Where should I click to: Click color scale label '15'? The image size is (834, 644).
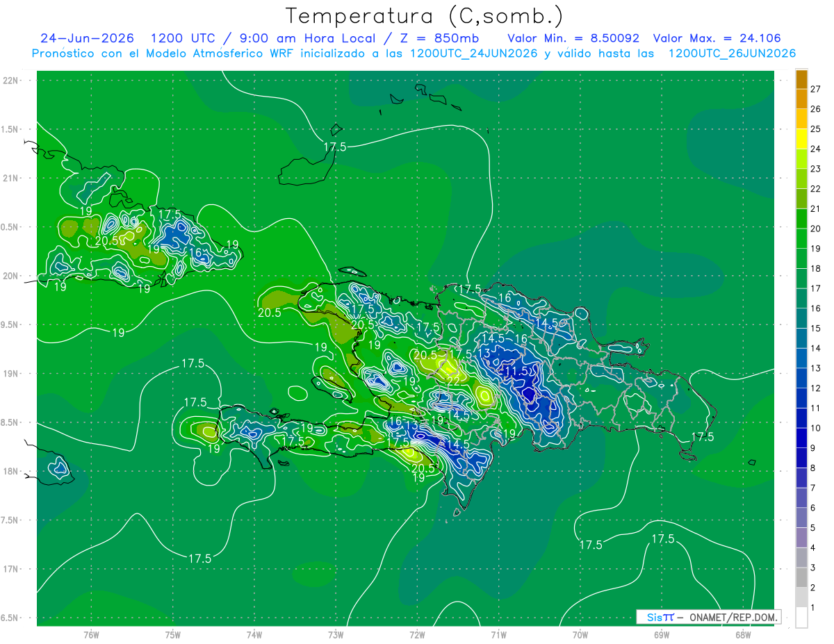click(815, 329)
